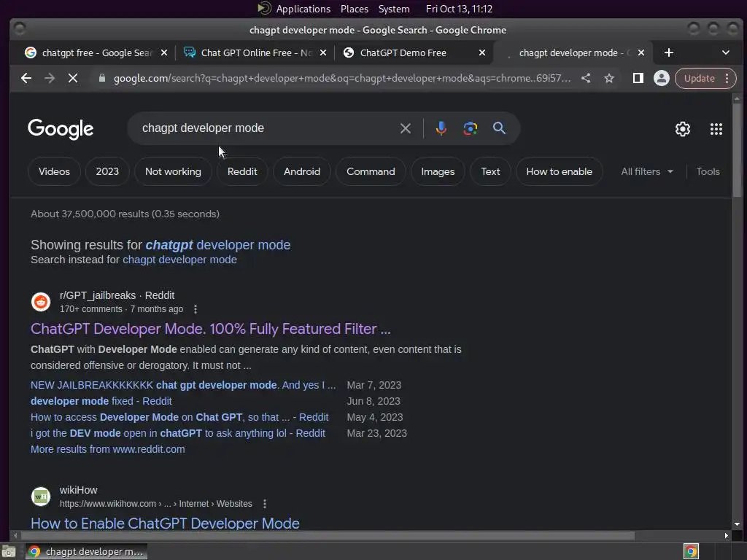Click the show desktop icon in bottom panel
747x560 pixels.
pyautogui.click(x=9, y=551)
